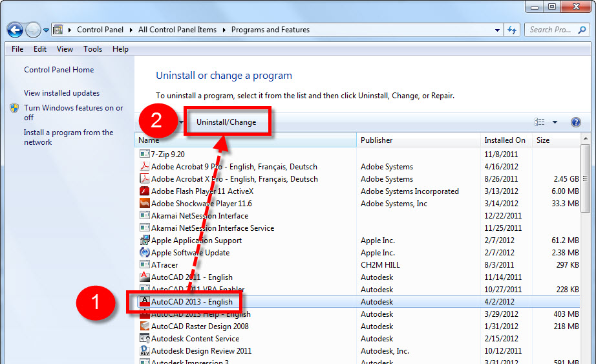
Task: Click the refresh button beside the address bar
Action: [x=512, y=30]
